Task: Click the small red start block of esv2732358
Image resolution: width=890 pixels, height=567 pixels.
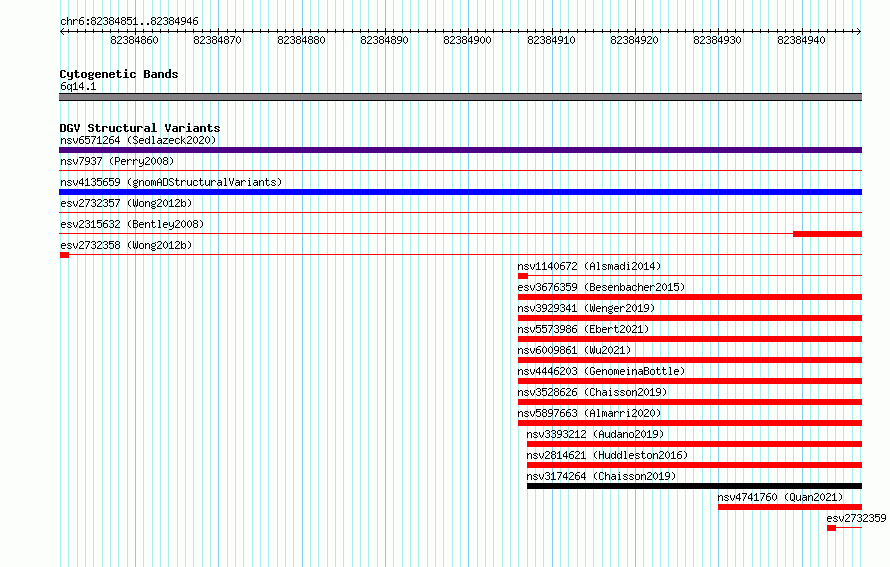Action: coord(64,255)
